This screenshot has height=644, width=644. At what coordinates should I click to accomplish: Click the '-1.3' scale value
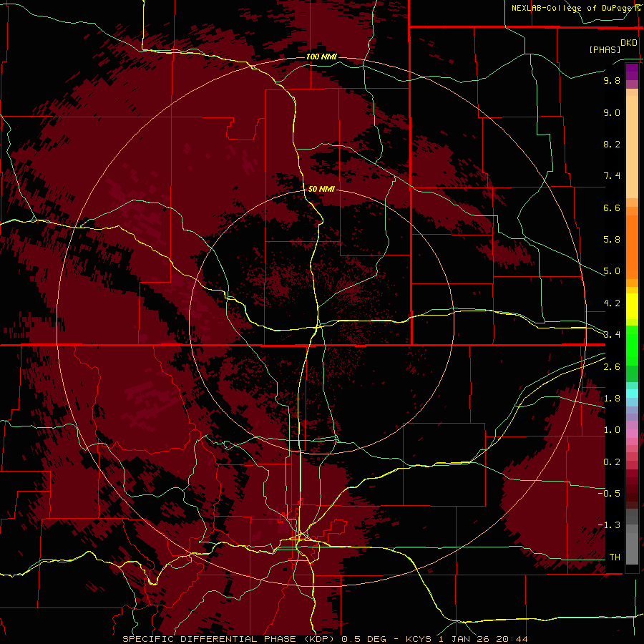pyautogui.click(x=609, y=525)
